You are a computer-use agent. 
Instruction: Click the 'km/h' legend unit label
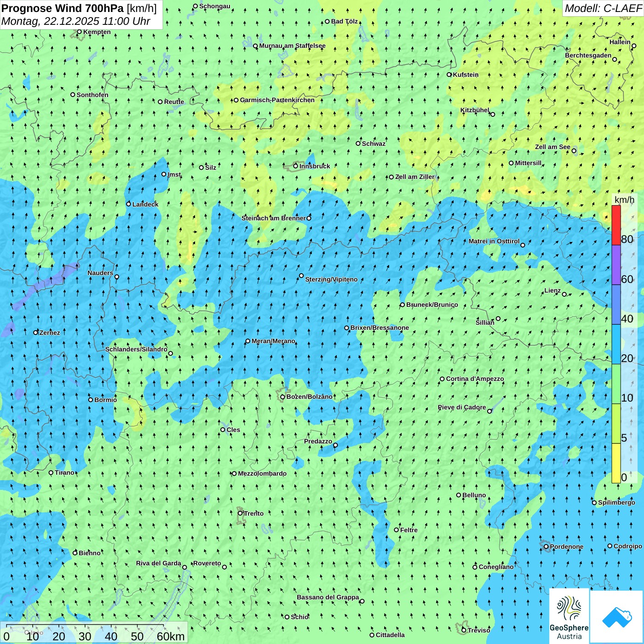(624, 200)
